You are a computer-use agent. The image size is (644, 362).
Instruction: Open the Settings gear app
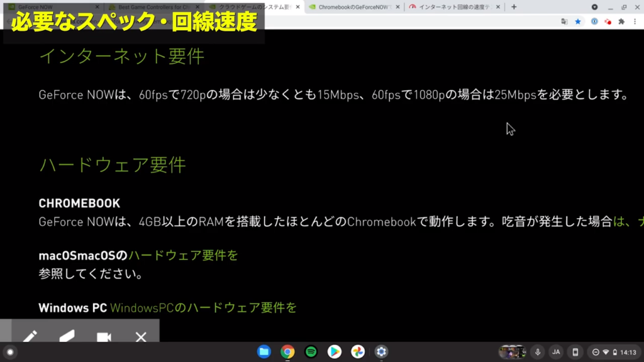pyautogui.click(x=381, y=352)
